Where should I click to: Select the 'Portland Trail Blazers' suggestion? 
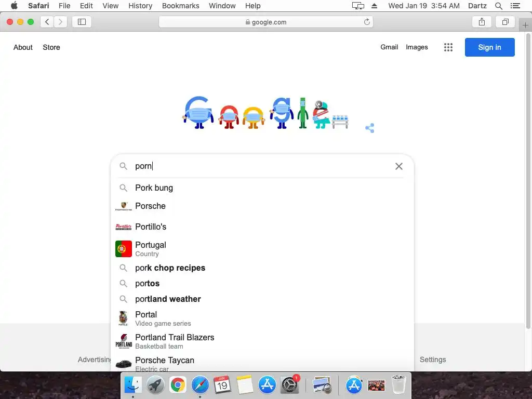pyautogui.click(x=262, y=341)
